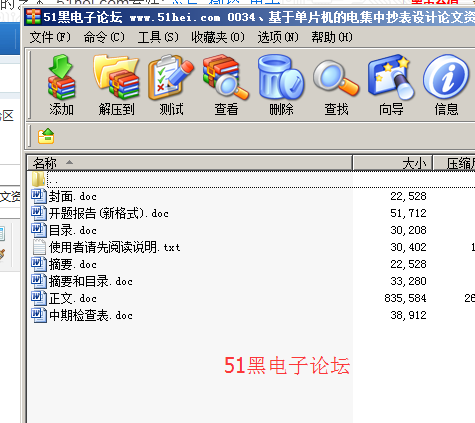Run the Test (测试) archive tool
475x423 pixels.
[171, 77]
